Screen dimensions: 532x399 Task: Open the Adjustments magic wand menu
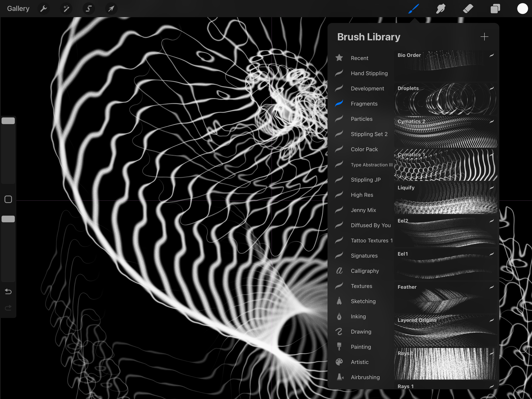click(66, 9)
